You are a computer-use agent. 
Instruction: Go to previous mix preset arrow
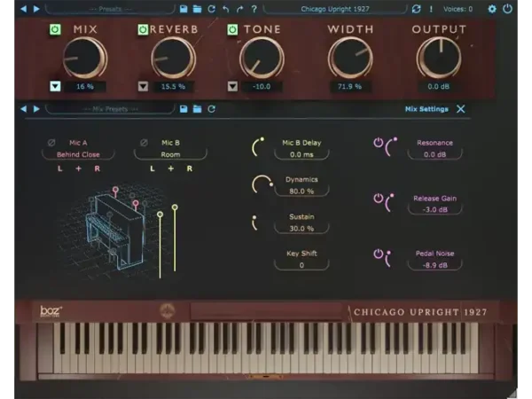[x=23, y=109]
